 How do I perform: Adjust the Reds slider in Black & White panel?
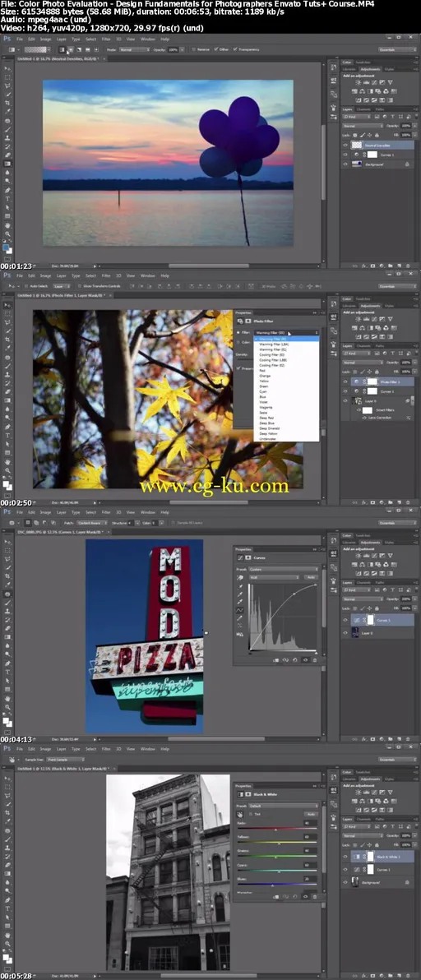pyautogui.click(x=277, y=829)
